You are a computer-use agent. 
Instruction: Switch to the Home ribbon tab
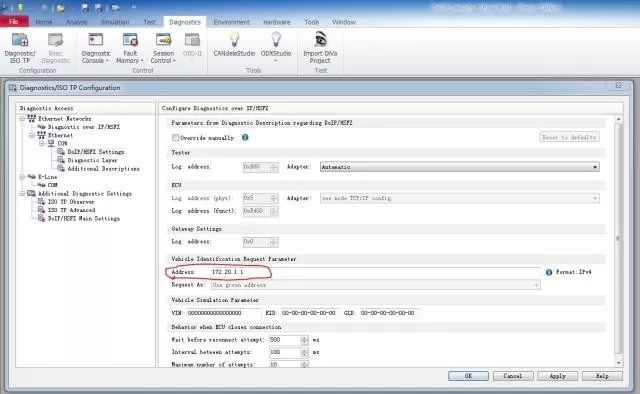(x=44, y=22)
